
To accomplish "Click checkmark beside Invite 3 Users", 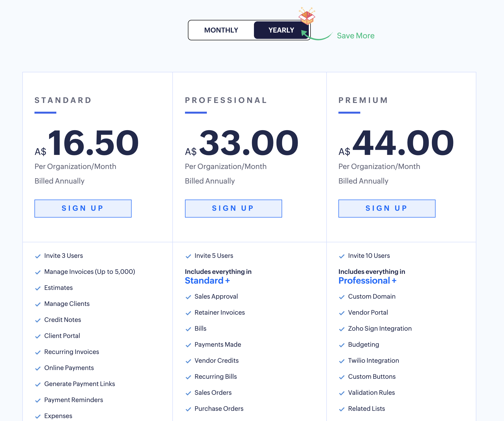I will click(38, 256).
